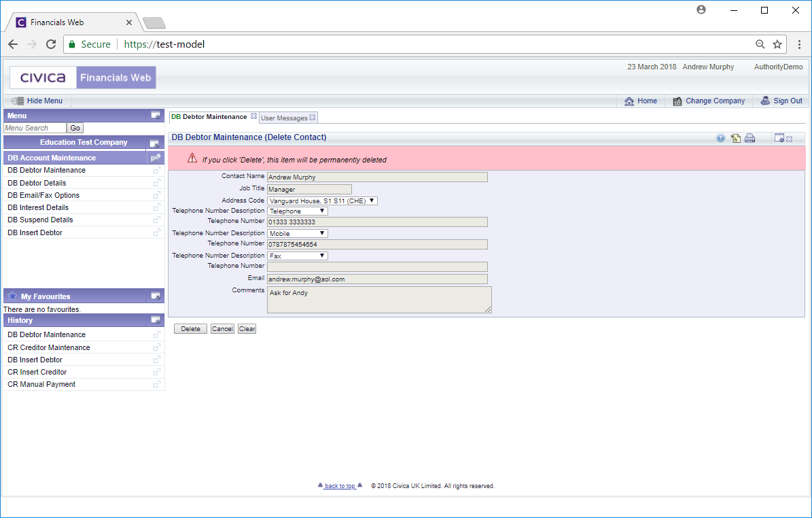Viewport: 812px width, 518px height.
Task: Open DB Email/Fax Options in new window icon
Action: 156,195
